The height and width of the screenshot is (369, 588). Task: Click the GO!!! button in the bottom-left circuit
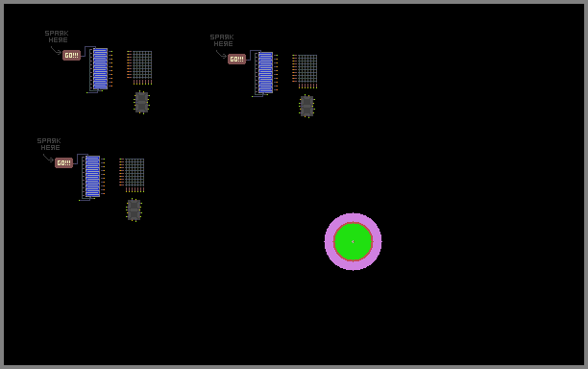pos(63,162)
